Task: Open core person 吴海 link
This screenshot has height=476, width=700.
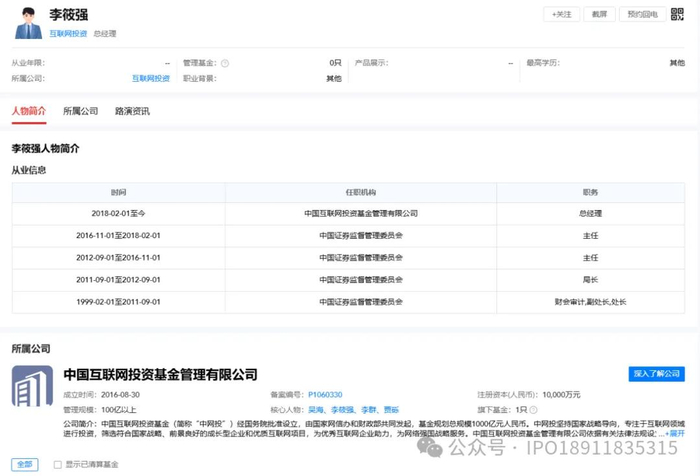Action: coord(316,409)
